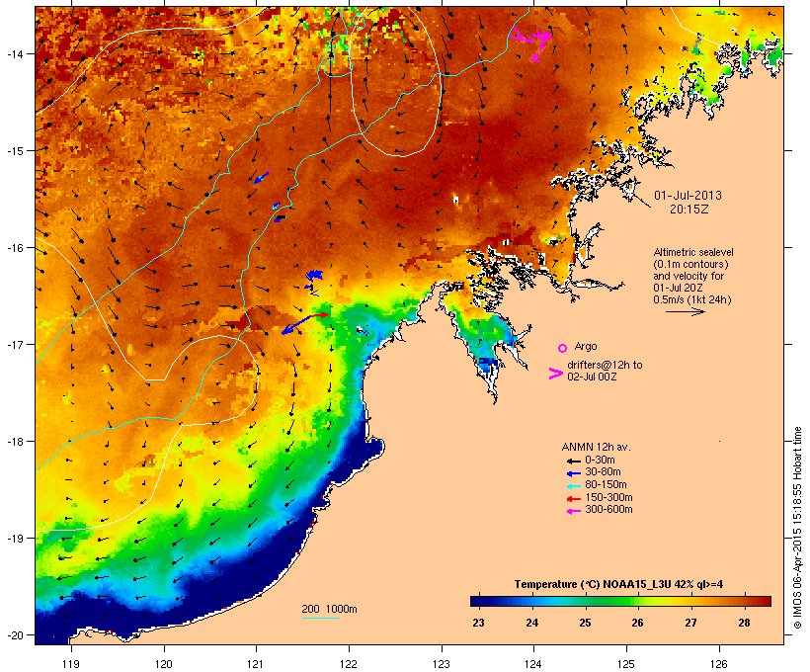
Task: Click the '02-Jul 00Z' label
Action: tap(592, 377)
